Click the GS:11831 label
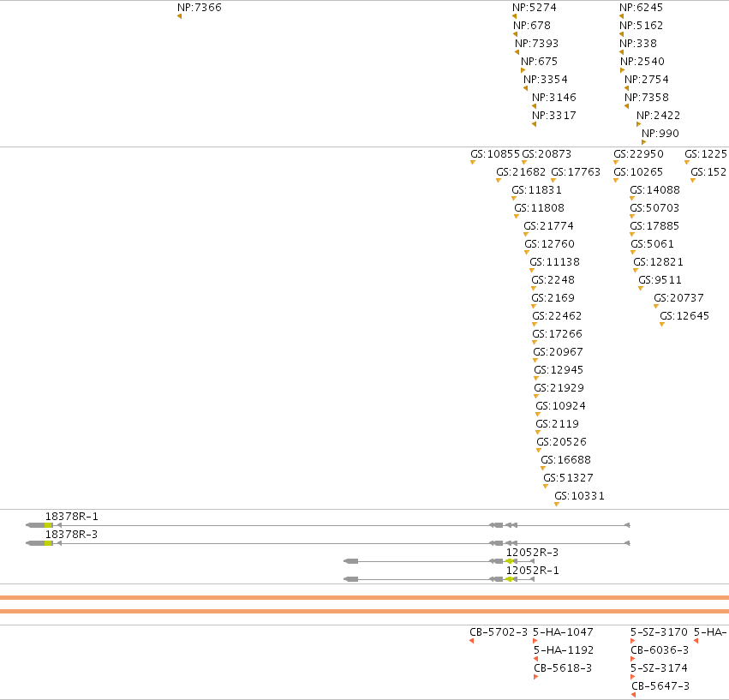729x700 pixels. (536, 190)
